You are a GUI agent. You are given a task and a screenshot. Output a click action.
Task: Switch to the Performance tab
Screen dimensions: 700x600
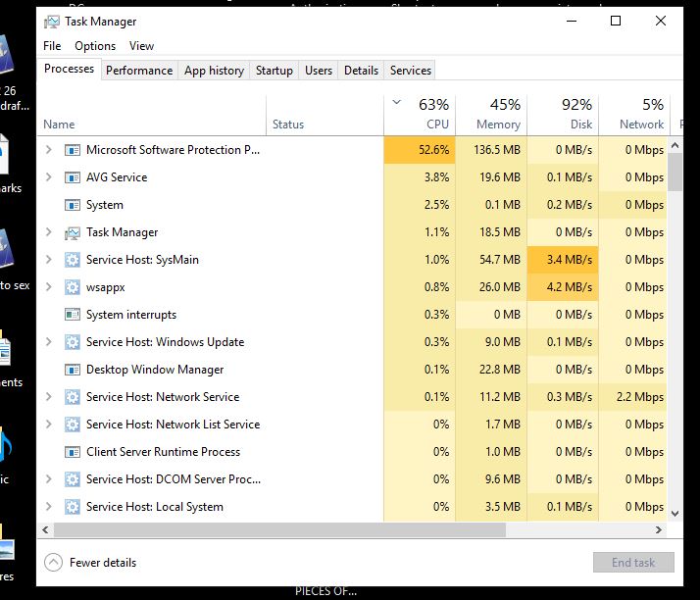[139, 71]
